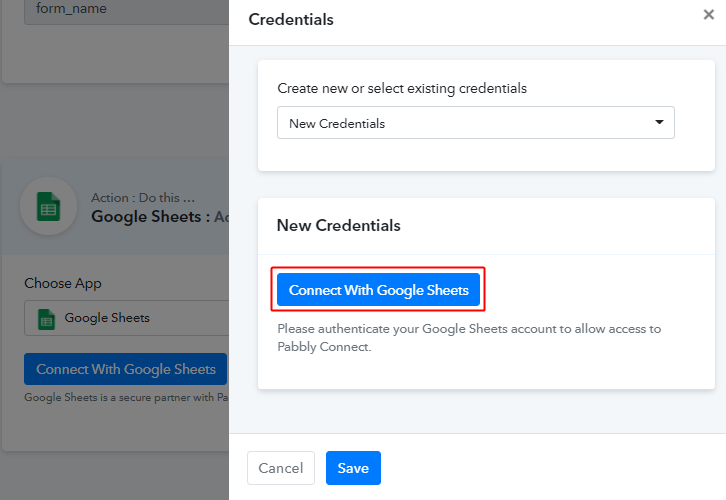Screen dimensions: 726x500
Task: Click the 'Please authenticate your Google Sheets account' text
Action: 469,338
